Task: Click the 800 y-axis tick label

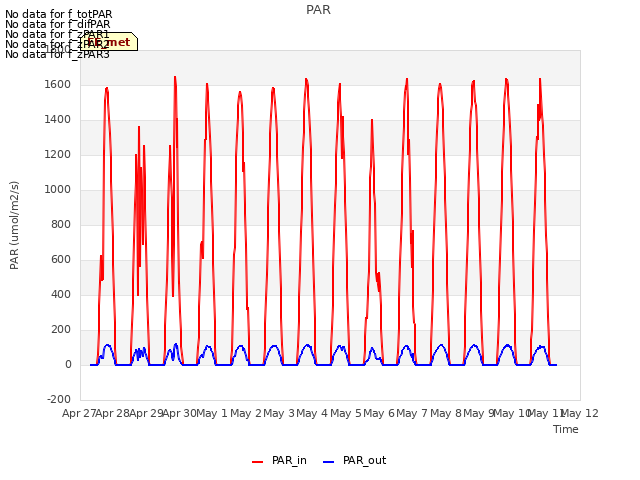Action: tap(61, 224)
